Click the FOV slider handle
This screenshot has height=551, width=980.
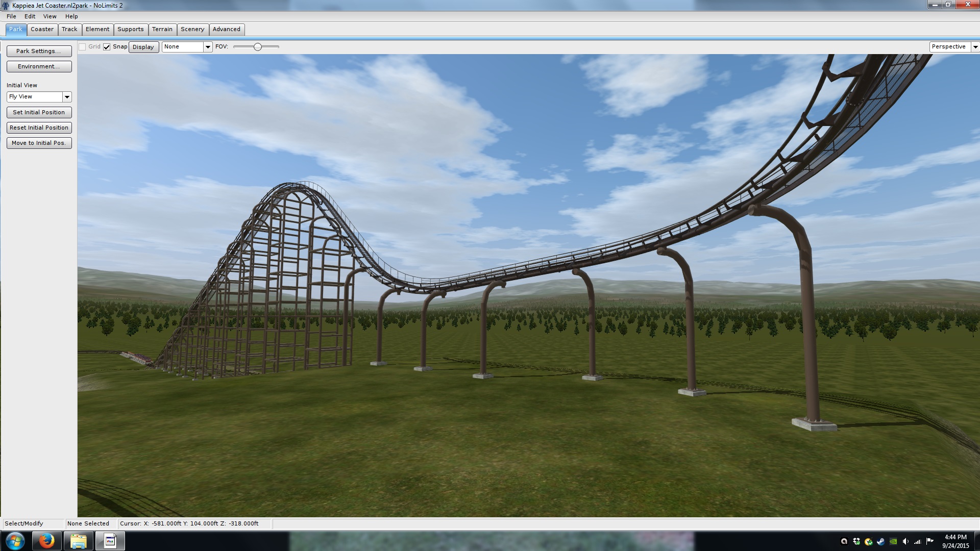tap(258, 47)
